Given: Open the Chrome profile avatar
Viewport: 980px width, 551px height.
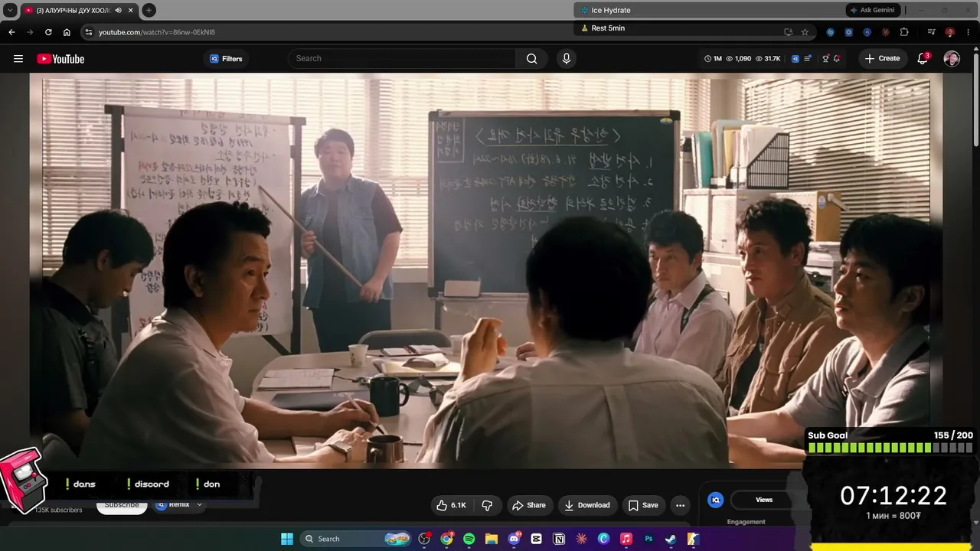Looking at the screenshot, I should click(949, 32).
